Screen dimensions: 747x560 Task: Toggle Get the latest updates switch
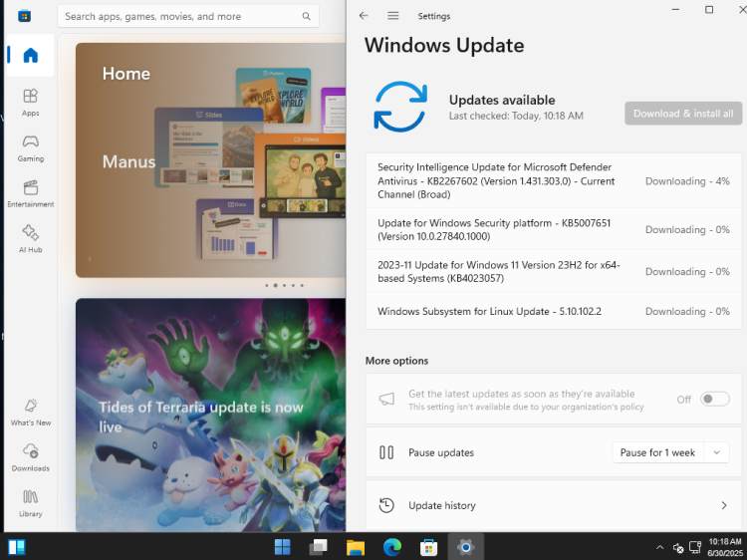(x=714, y=399)
